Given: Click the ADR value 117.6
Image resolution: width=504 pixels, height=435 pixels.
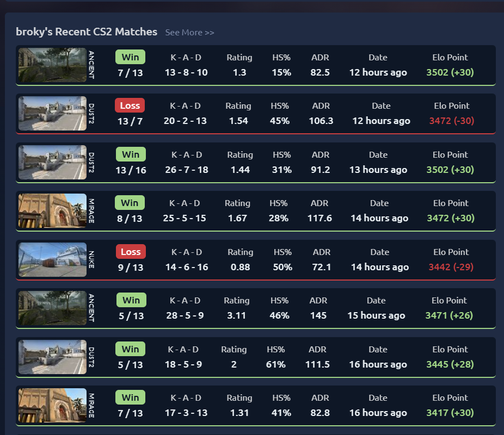Looking at the screenshot, I should point(319,218).
